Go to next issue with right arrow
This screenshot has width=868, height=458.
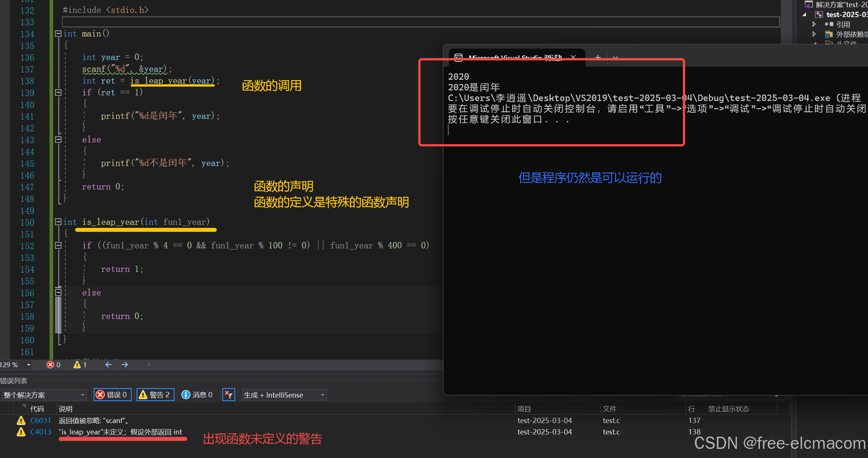(125, 365)
